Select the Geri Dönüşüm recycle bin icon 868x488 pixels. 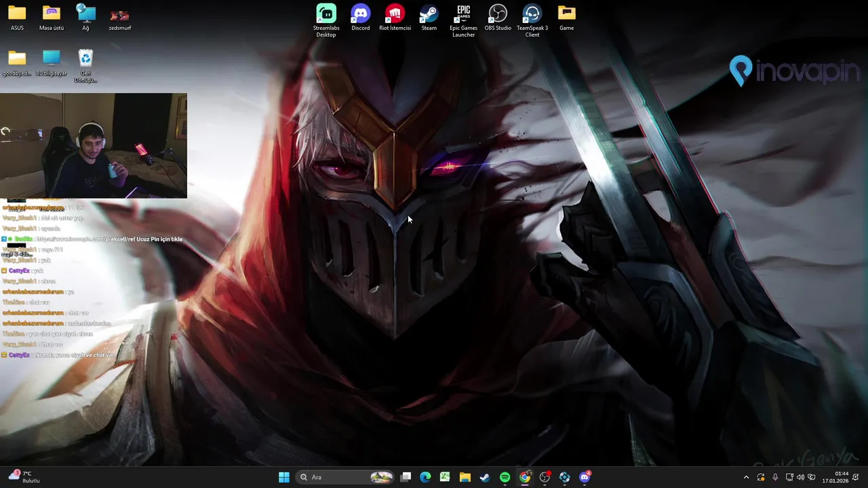[x=85, y=66]
